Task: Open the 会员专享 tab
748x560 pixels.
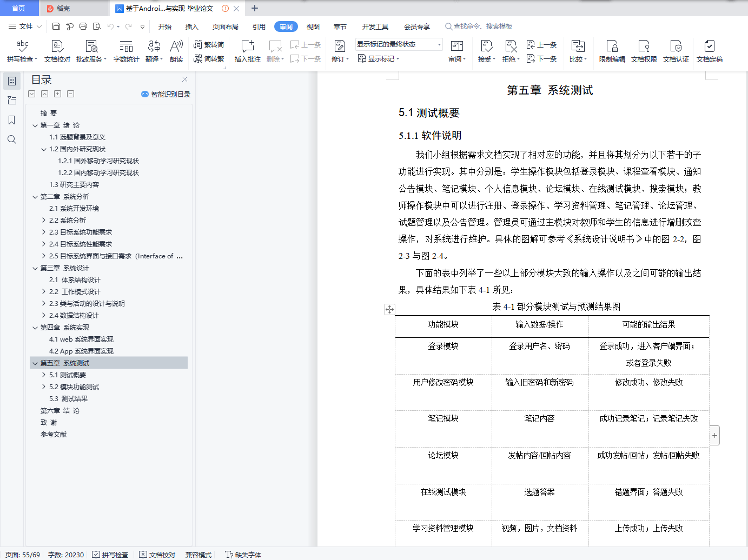Action: tap(417, 26)
